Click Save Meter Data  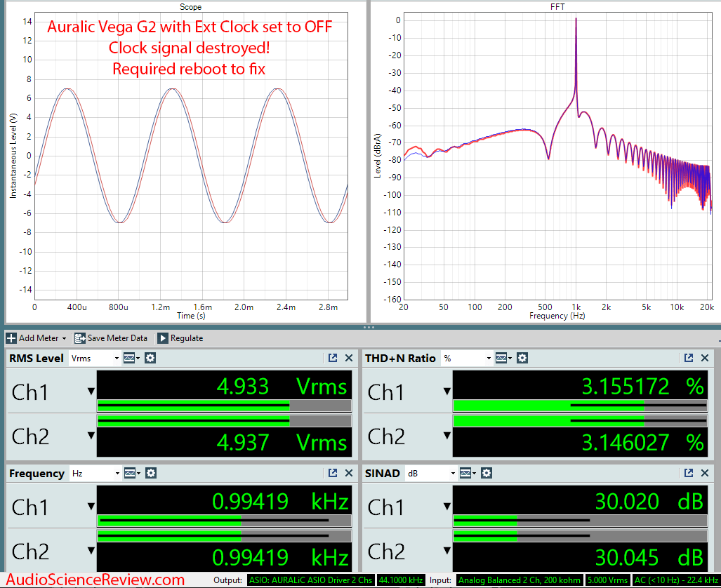111,338
